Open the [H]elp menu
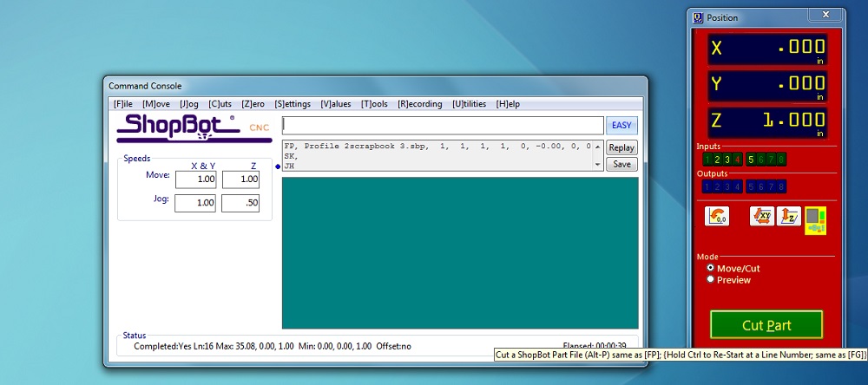Screen dimensions: 868x385 point(508,104)
